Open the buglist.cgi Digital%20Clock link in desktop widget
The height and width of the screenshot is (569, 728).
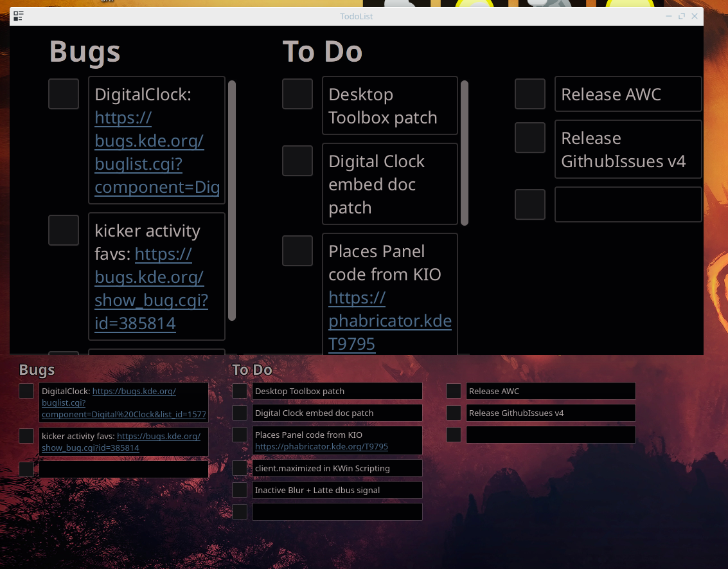tap(124, 402)
